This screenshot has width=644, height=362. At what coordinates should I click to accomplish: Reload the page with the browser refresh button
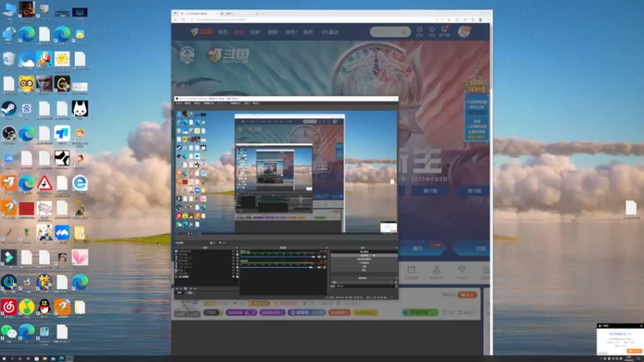[x=184, y=19]
